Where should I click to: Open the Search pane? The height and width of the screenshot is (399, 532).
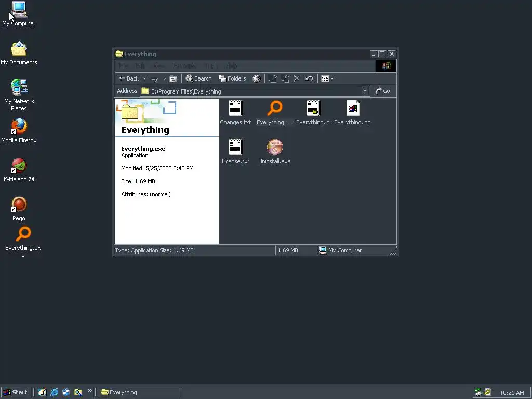point(199,79)
